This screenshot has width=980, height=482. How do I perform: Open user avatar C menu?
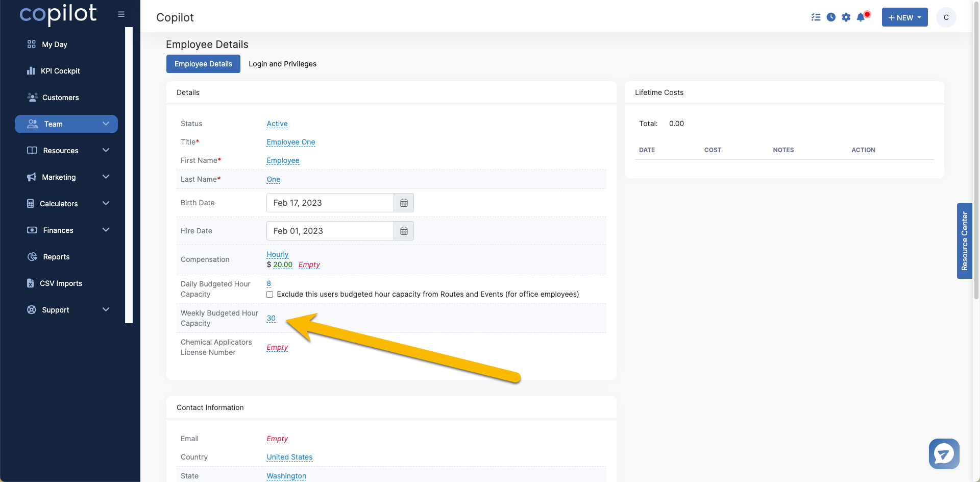[x=946, y=17]
